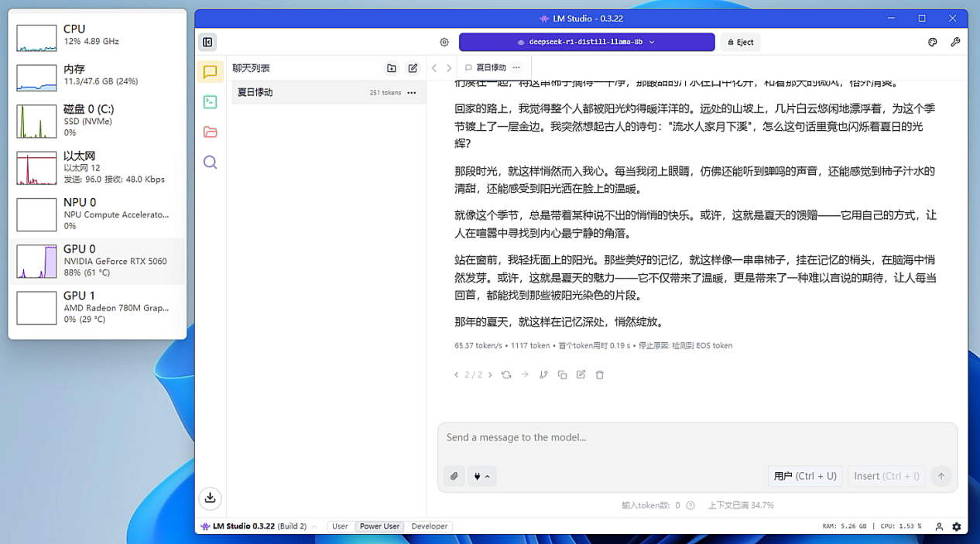The image size is (980, 544).
Task: Attach a file with the paperclip icon
Action: (x=454, y=476)
